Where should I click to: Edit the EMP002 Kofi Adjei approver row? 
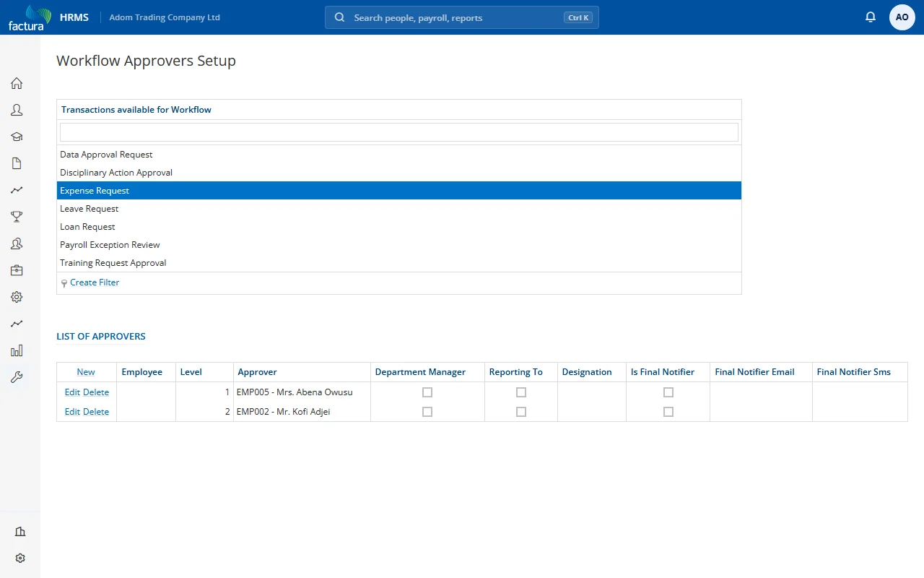72,412
